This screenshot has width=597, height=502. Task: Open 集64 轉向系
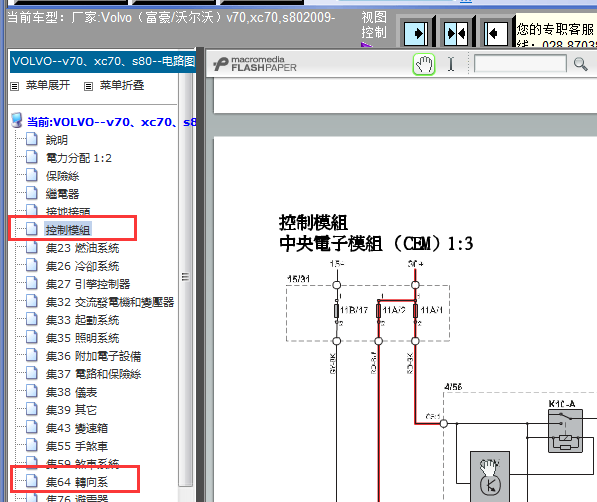pyautogui.click(x=77, y=482)
